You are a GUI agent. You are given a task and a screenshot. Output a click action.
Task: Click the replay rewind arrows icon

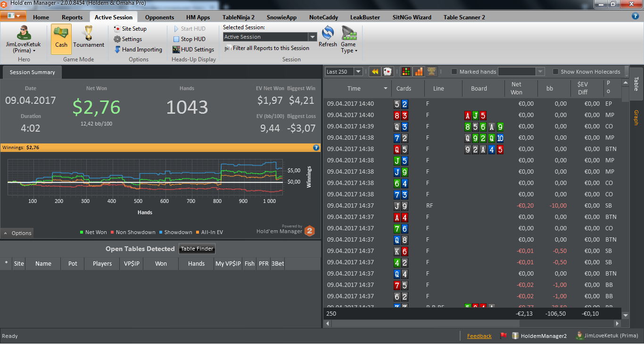(x=375, y=72)
